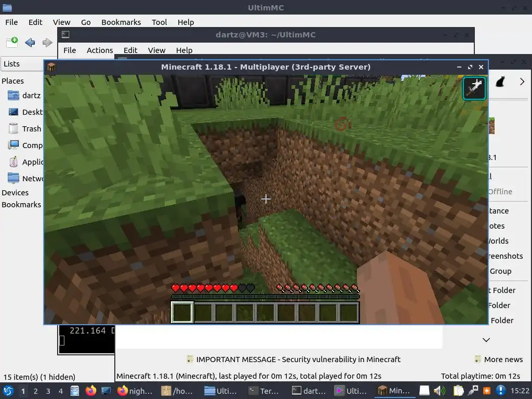Switch to workspace 4 in taskbar pager
The width and height of the screenshot is (532, 399).
61,391
